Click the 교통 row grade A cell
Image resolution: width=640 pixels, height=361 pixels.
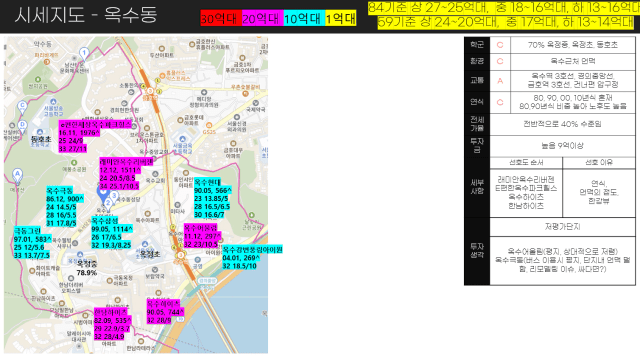tap(500, 81)
